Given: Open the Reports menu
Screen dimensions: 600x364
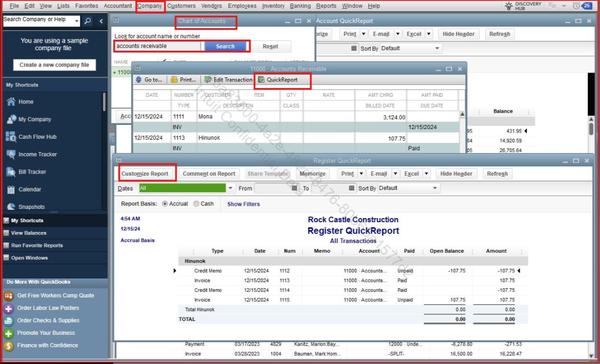Looking at the screenshot, I should click(326, 6).
